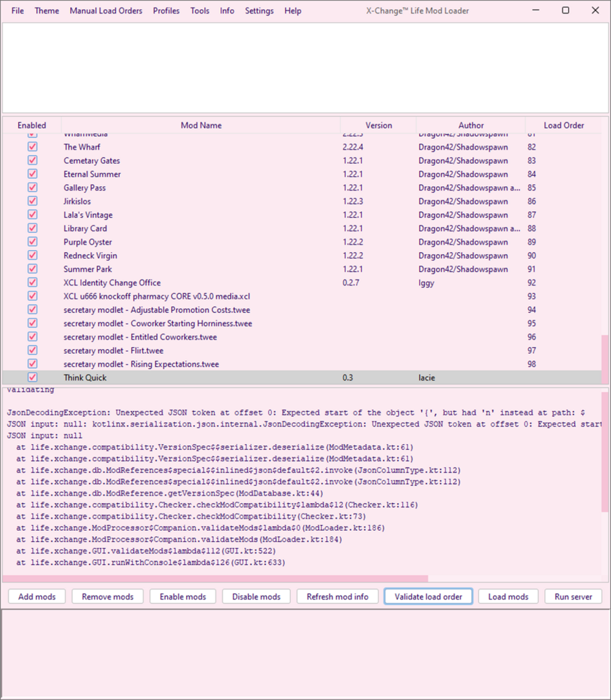Click the console horizontal scrollbar thumb
The image size is (611, 700).
[x=215, y=579]
